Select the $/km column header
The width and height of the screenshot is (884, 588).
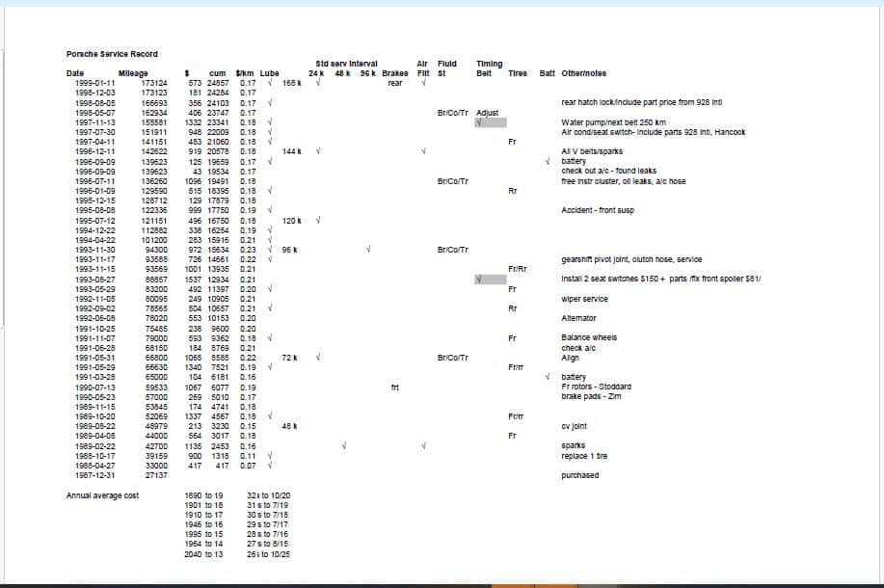[245, 73]
